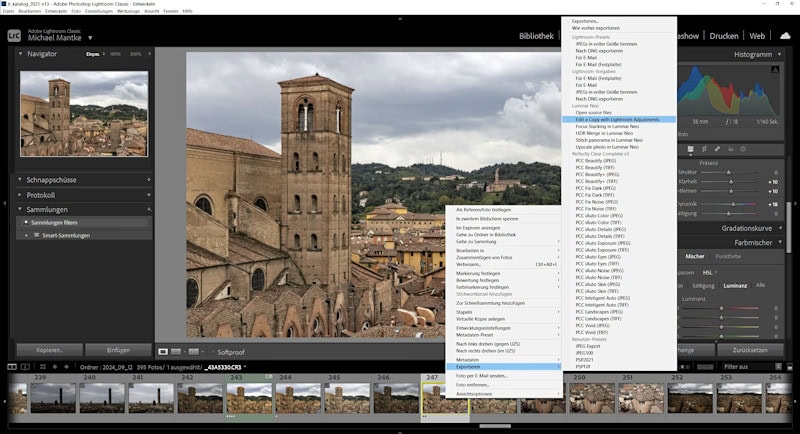
Task: Select the loupe view icon in toolbar
Action: 163,352
